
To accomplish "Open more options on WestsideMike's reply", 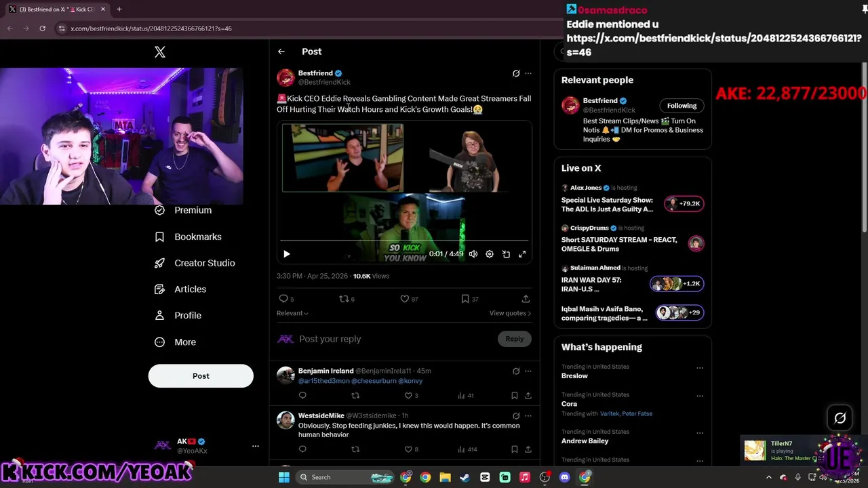I will point(528,416).
